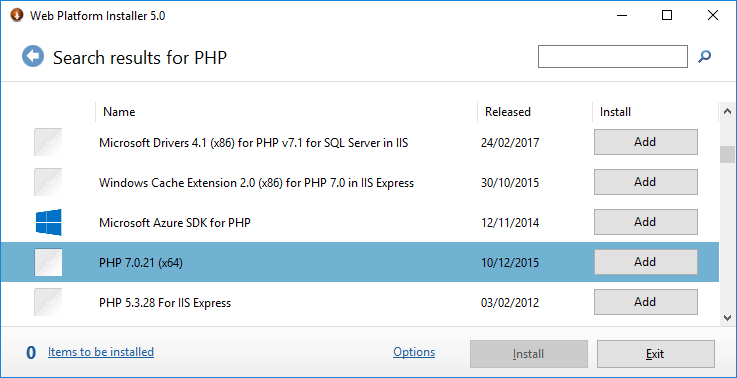Click the PHP 7.0.21 (x64) product icon
Viewport: 737px width, 378px height.
click(x=48, y=262)
